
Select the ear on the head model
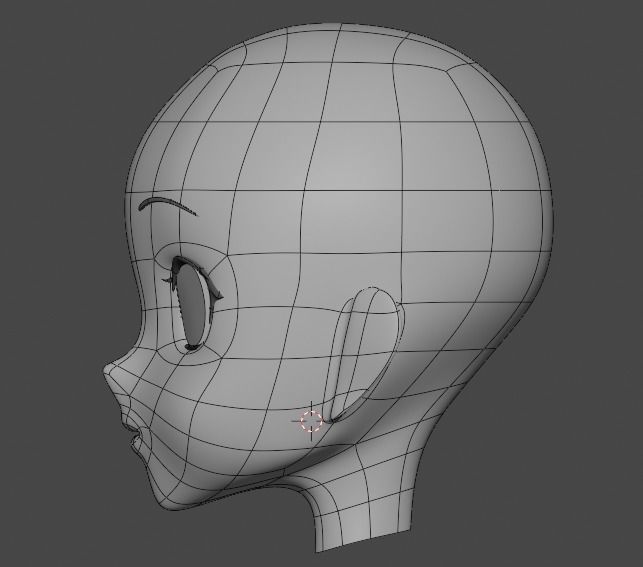(x=364, y=355)
